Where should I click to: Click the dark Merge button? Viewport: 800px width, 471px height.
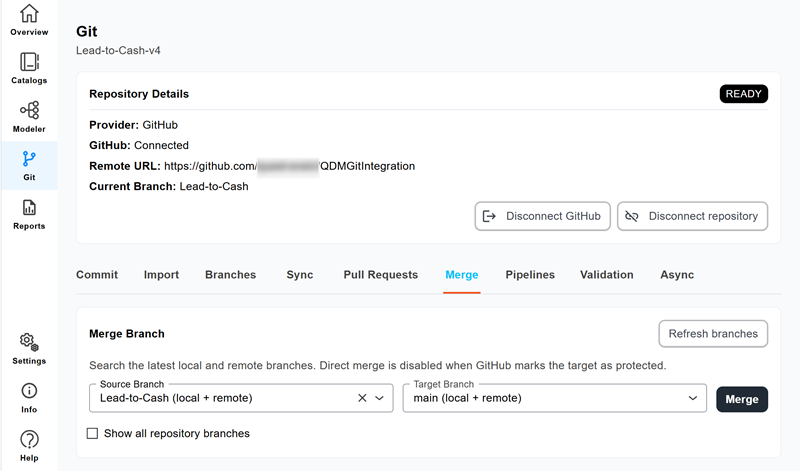[742, 399]
